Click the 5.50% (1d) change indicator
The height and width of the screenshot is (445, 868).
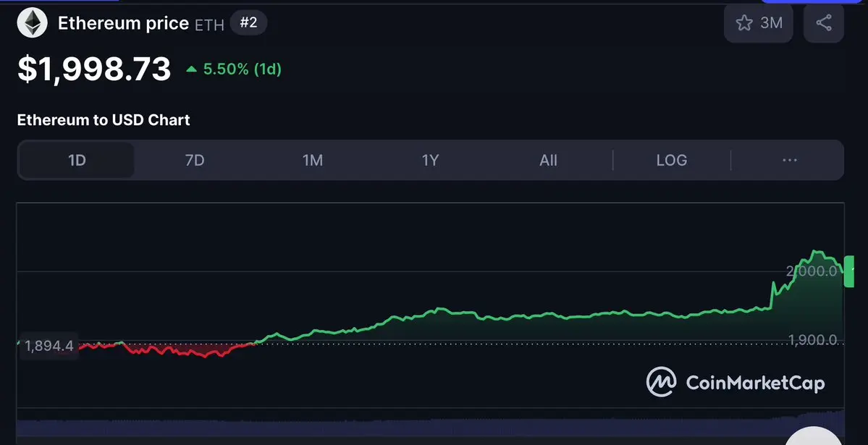(x=234, y=69)
